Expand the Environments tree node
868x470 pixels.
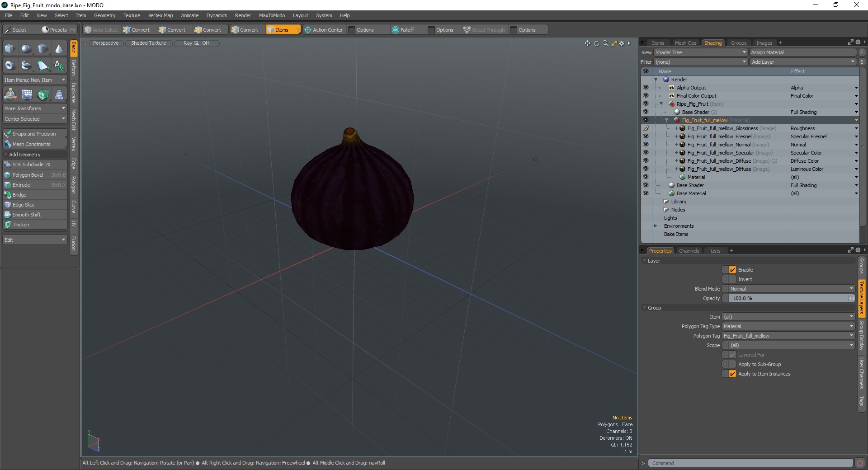(656, 226)
